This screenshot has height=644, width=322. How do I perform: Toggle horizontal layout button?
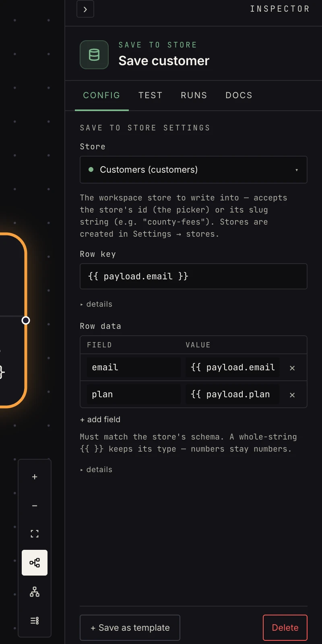tap(35, 563)
